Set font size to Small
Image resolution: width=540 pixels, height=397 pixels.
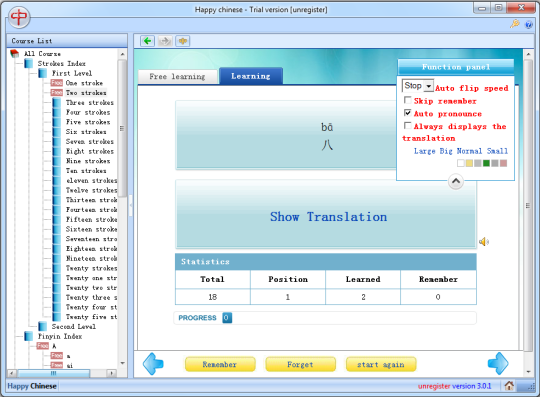[497, 151]
